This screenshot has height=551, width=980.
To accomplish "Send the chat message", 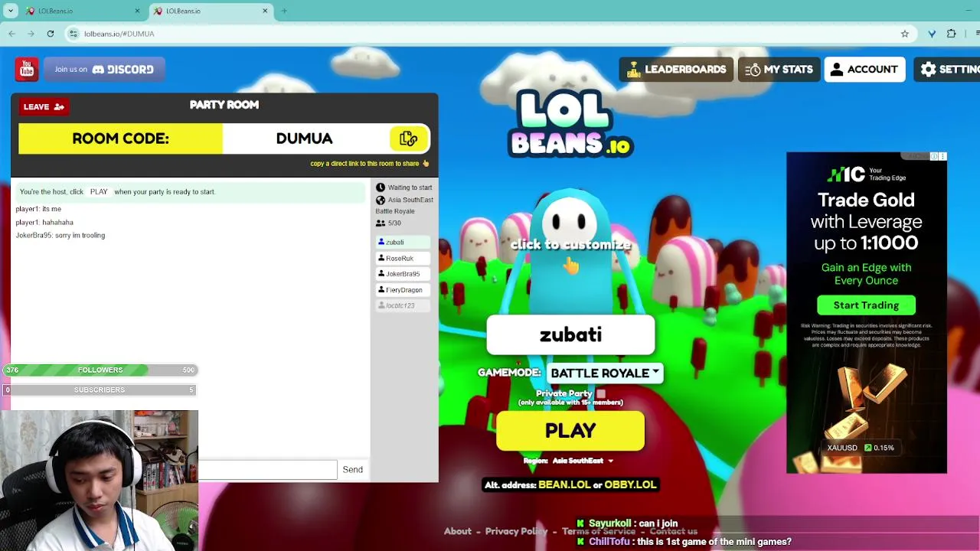I will pyautogui.click(x=352, y=469).
